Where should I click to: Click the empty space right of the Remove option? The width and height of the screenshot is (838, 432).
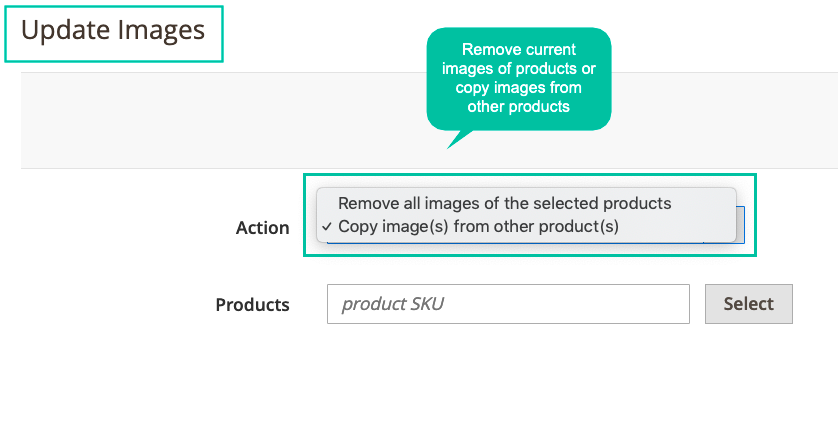703,204
